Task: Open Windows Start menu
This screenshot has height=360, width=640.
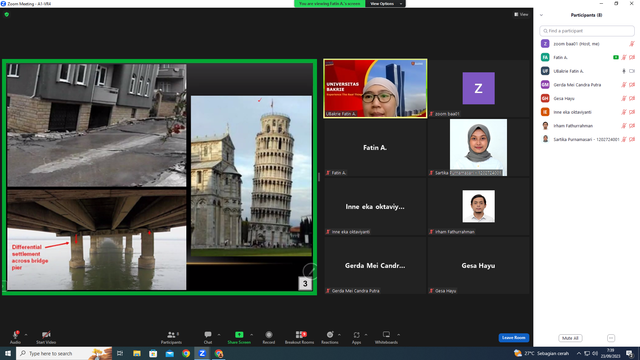Action: click(8, 353)
